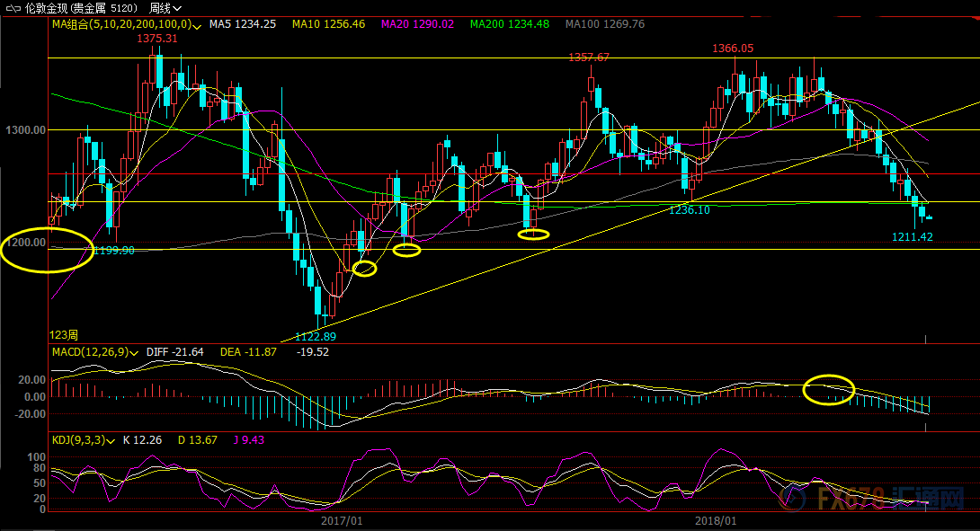The height and width of the screenshot is (531, 980).
Task: Open the KDJ(9,3,3) parameter arrow
Action: point(111,441)
